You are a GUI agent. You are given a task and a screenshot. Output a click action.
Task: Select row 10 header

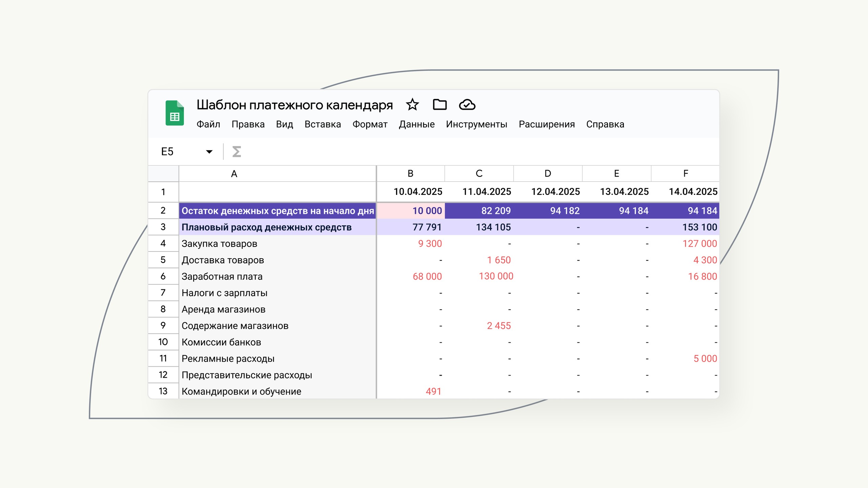(x=163, y=342)
